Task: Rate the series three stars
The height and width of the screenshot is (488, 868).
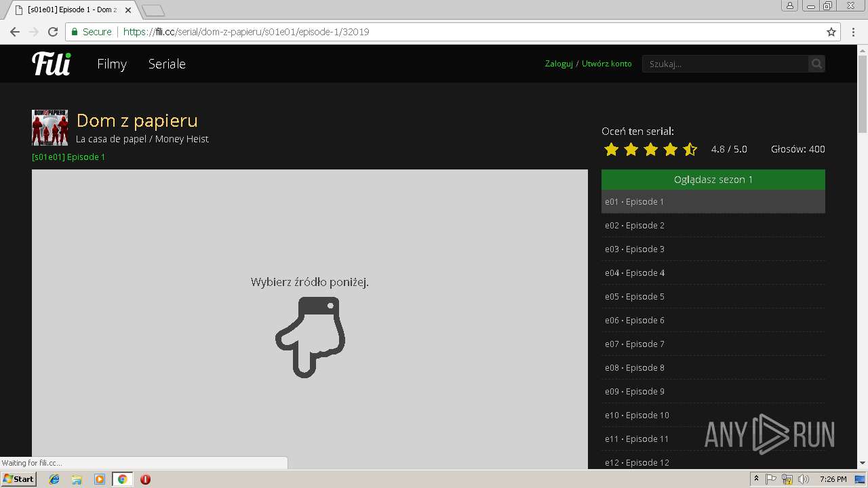Action: (651, 149)
